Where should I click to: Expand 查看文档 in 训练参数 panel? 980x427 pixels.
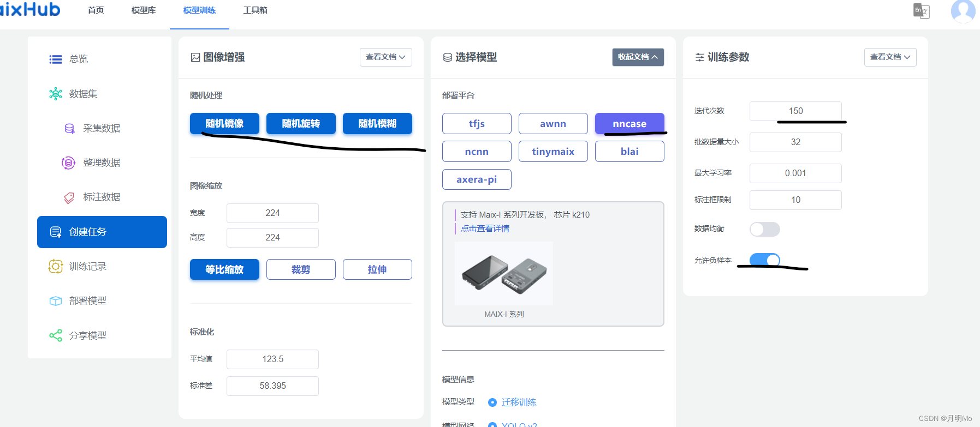[x=890, y=57]
